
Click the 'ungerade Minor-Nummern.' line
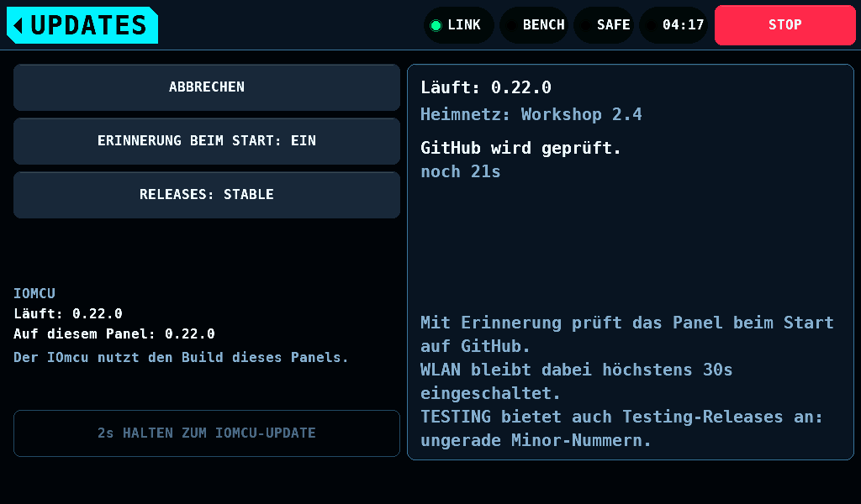[x=536, y=440]
